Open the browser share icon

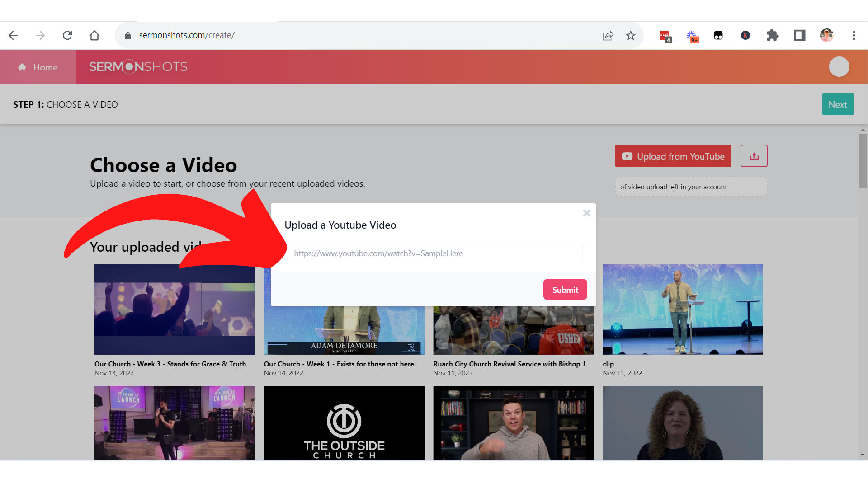[608, 35]
